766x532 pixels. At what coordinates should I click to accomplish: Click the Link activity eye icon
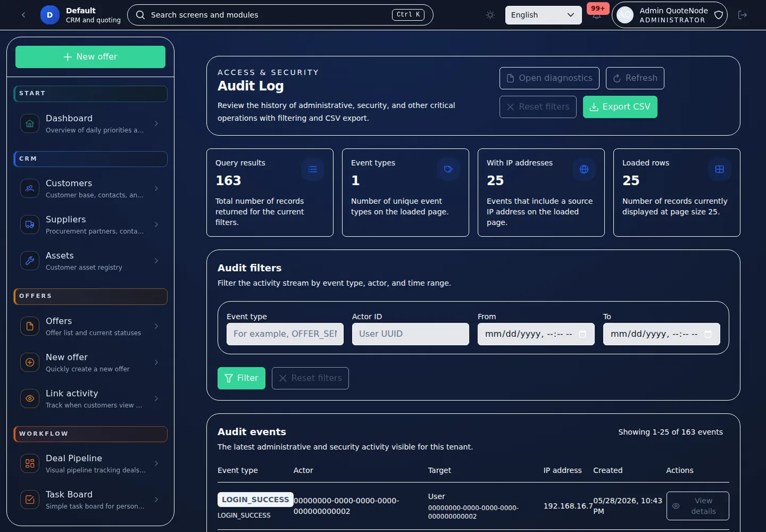(x=30, y=398)
